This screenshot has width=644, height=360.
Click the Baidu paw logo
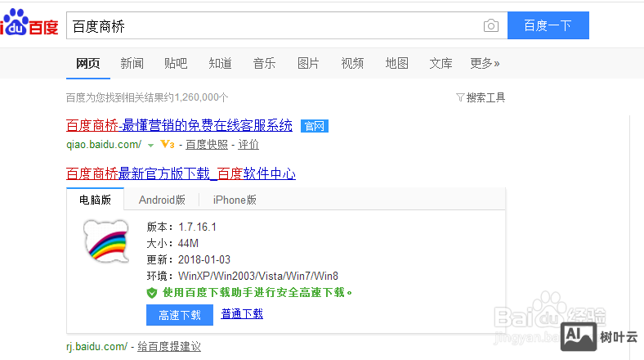pos(29,23)
